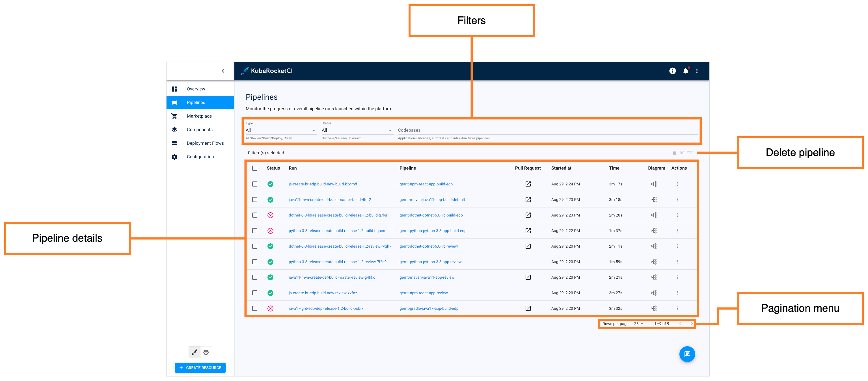The width and height of the screenshot is (868, 381).
Task: Open actions menu for dotnet build-g7kjr run
Action: [678, 215]
